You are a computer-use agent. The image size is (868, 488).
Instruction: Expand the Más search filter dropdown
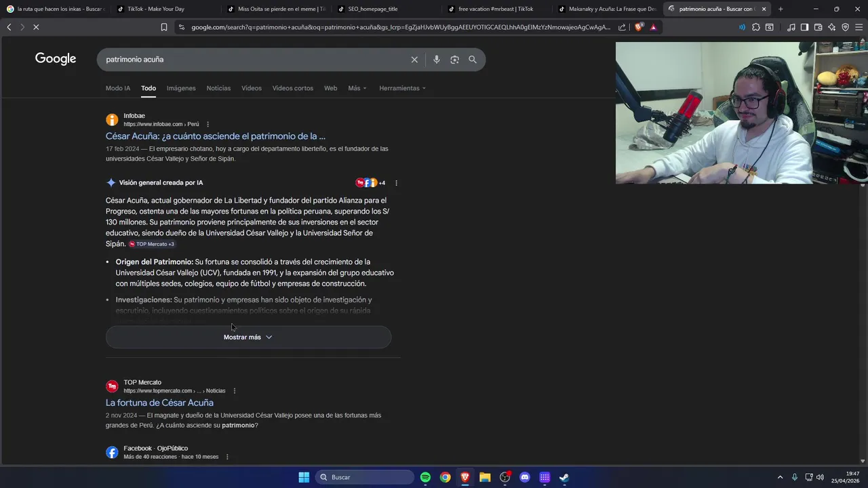(357, 88)
